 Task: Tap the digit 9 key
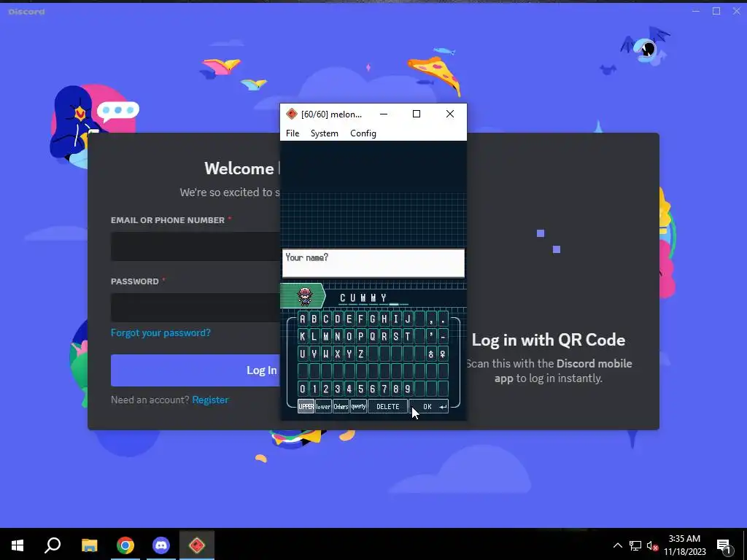407,389
